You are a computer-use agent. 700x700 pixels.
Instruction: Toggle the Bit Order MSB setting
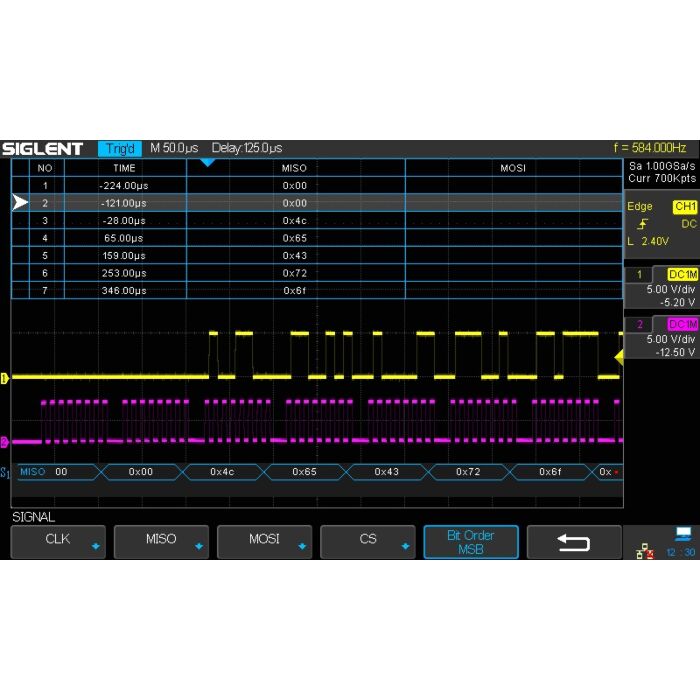click(470, 542)
